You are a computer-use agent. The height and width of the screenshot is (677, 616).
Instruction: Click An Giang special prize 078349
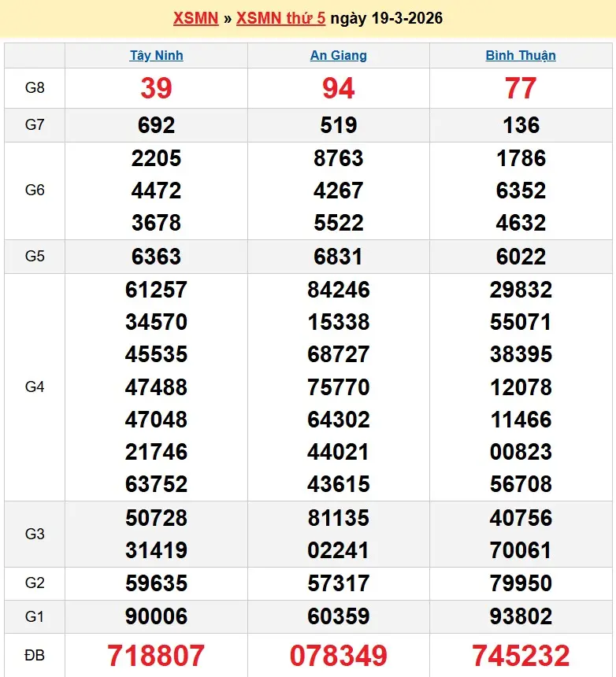point(338,655)
